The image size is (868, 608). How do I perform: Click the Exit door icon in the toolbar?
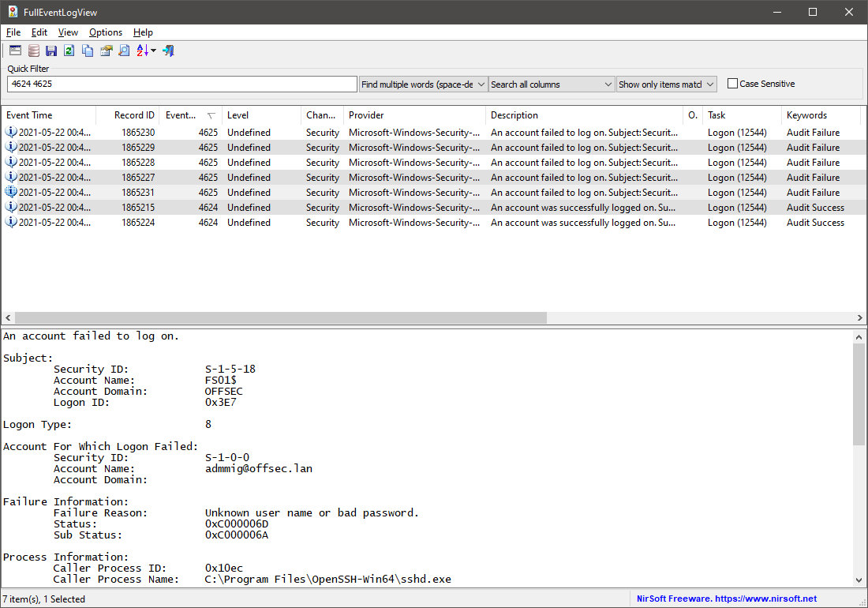[x=169, y=51]
